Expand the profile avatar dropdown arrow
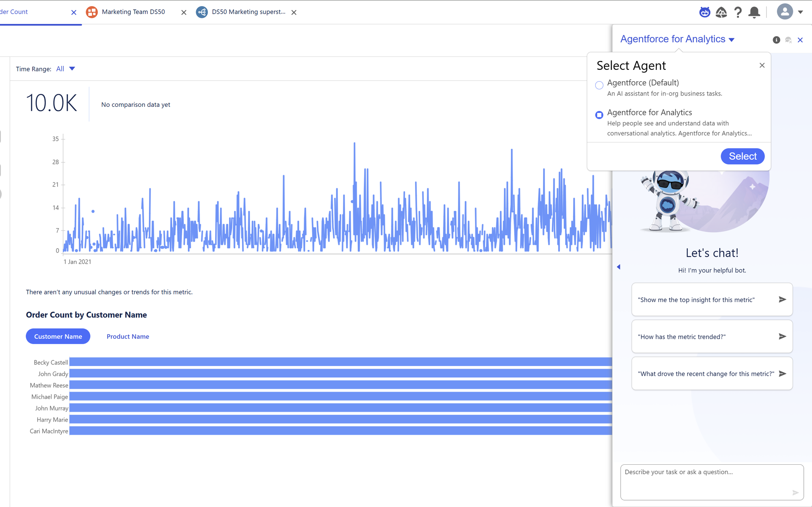 801,12
